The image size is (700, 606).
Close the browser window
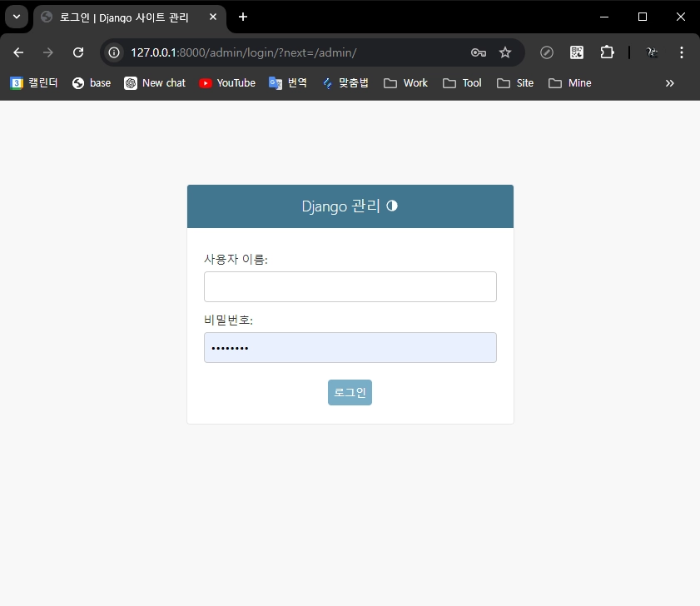coord(680,17)
